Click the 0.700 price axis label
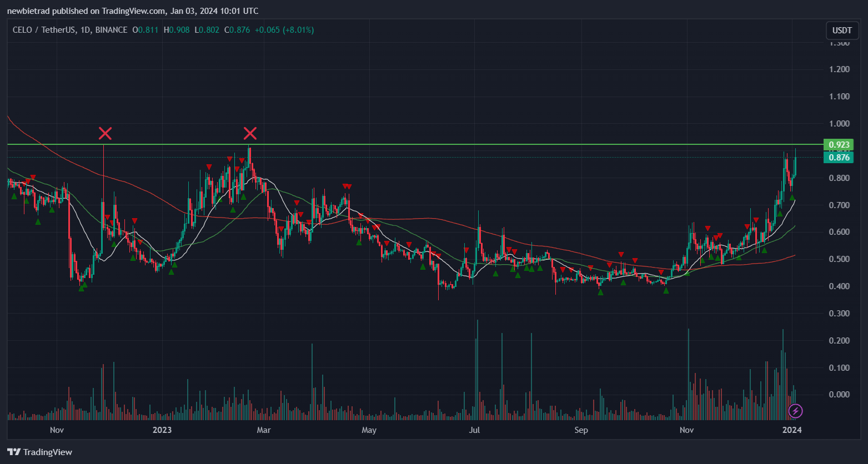 [x=839, y=205]
